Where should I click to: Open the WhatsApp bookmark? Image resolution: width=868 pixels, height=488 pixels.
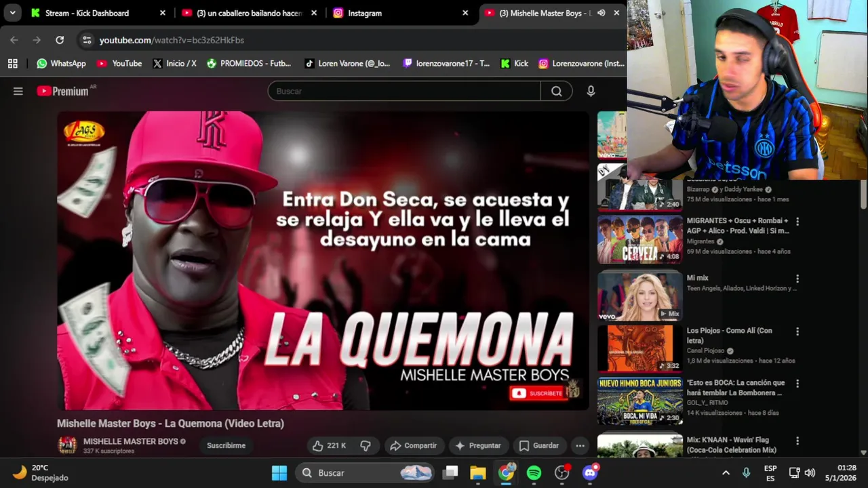62,63
